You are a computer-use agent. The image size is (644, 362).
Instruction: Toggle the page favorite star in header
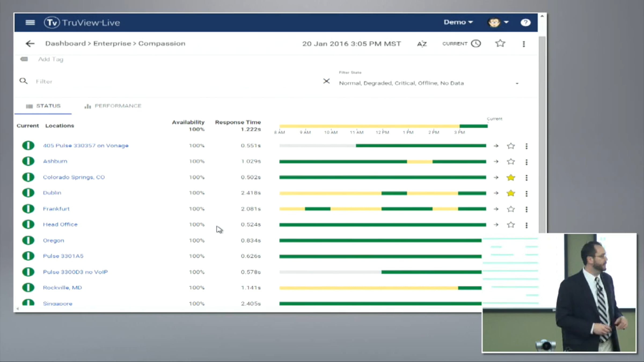tap(500, 44)
